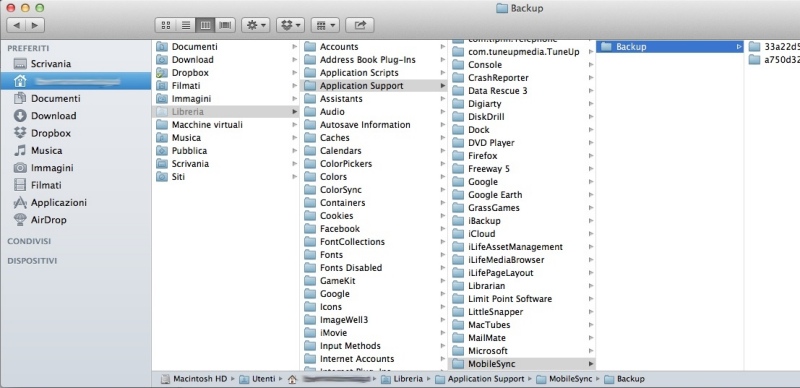Image resolution: width=800 pixels, height=388 pixels.
Task: Select the ImageWell3 folder
Action: (374, 320)
